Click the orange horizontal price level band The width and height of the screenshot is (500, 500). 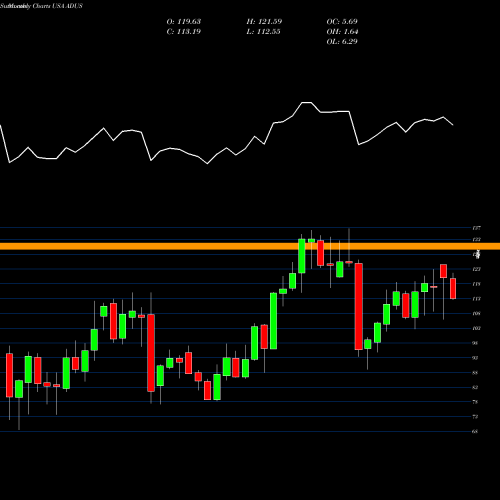[250, 246]
